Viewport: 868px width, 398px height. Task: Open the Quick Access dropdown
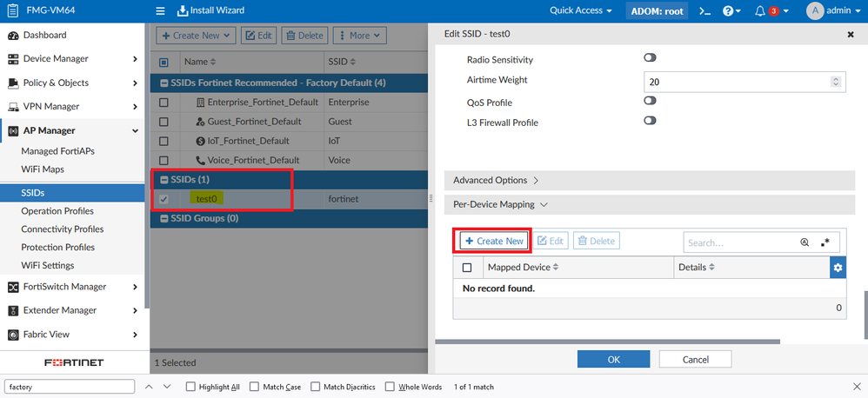tap(581, 10)
